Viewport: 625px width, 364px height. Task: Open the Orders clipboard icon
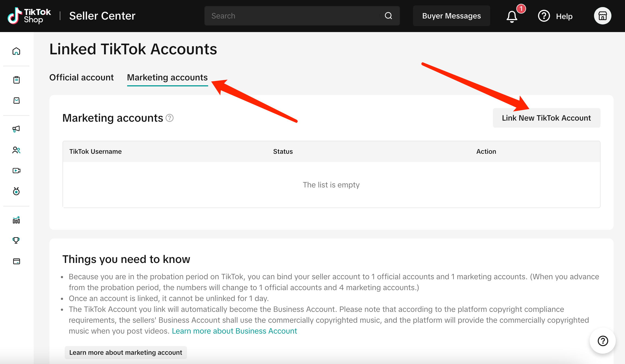[x=16, y=80]
